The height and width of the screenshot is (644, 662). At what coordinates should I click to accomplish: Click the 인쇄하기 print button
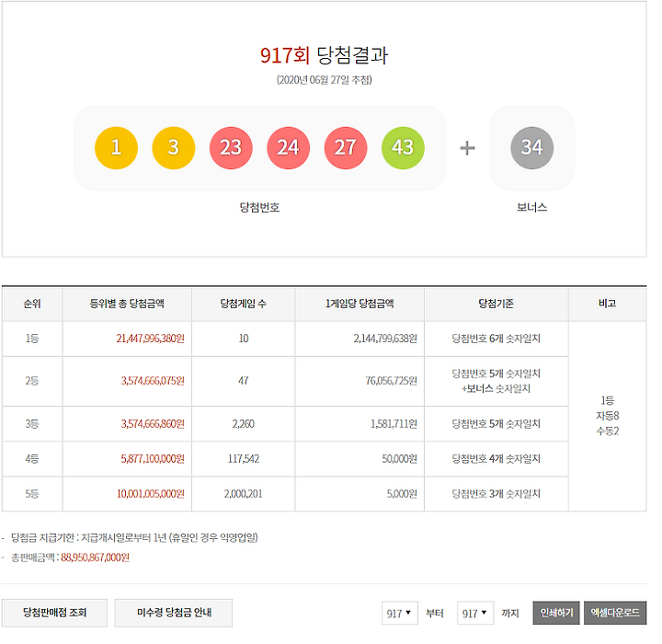(556, 613)
